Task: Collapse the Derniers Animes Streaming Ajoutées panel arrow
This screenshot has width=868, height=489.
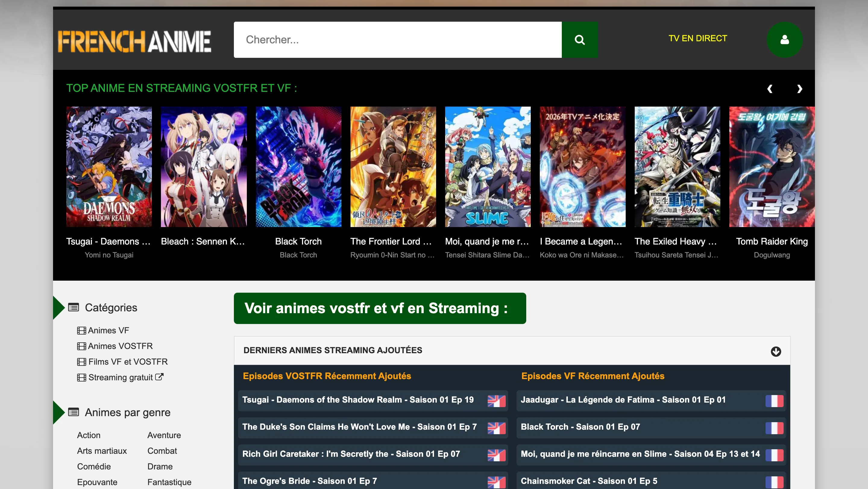Action: pyautogui.click(x=776, y=351)
